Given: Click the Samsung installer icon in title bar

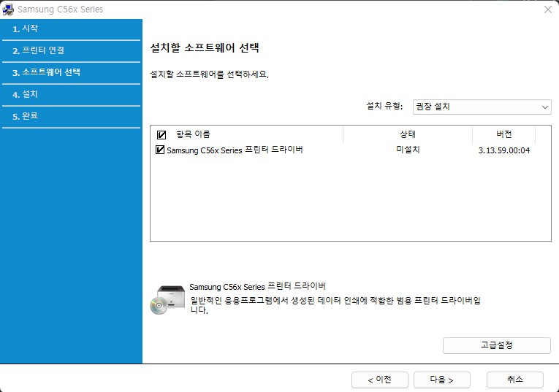Looking at the screenshot, I should coord(8,9).
